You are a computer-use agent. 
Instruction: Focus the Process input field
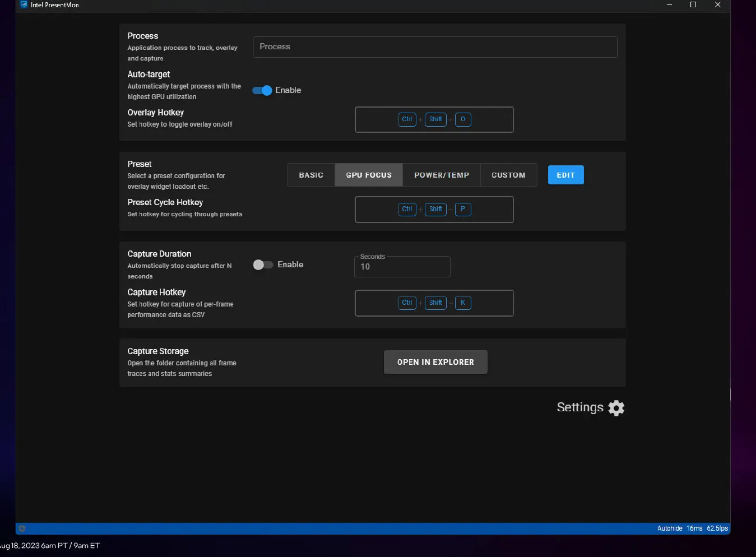pos(435,47)
